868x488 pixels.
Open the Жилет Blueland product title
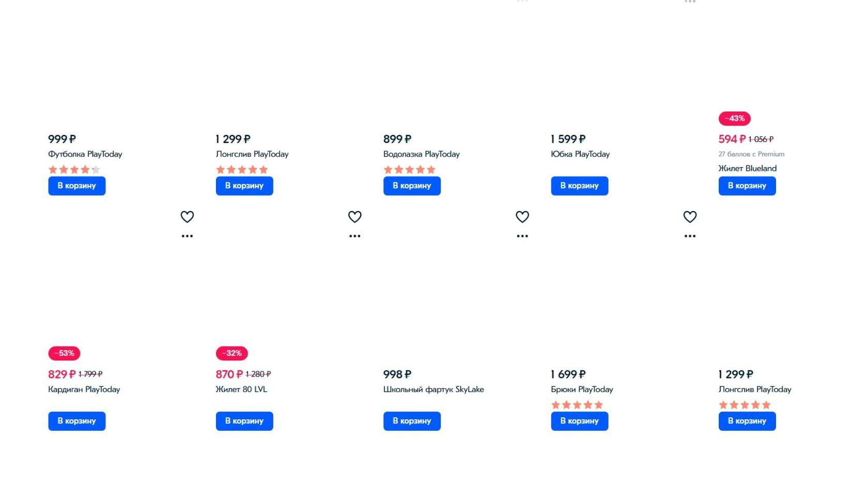click(747, 168)
